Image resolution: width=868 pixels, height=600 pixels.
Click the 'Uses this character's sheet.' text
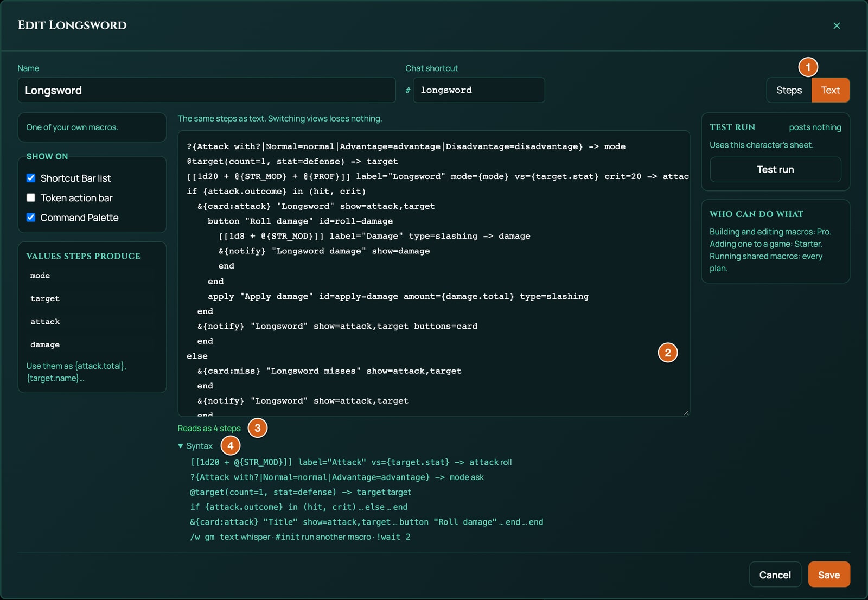point(761,145)
